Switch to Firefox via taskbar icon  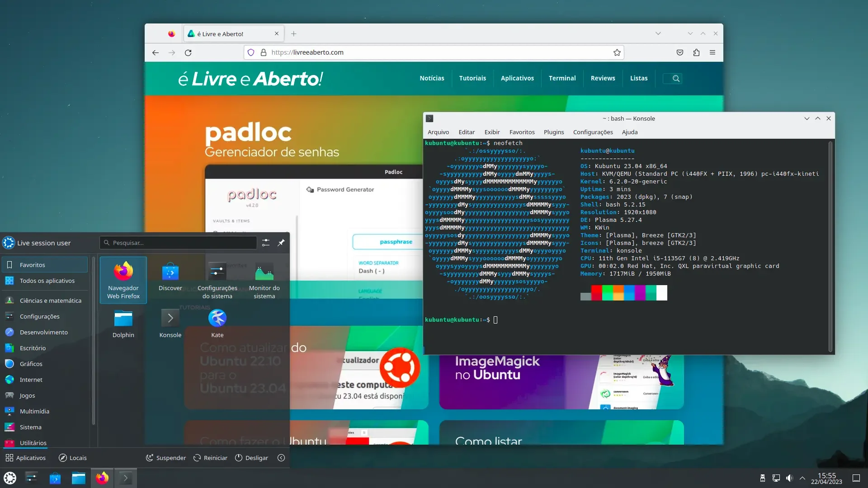pos(102,478)
